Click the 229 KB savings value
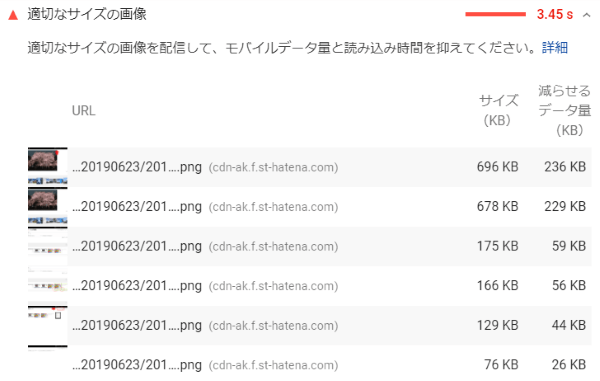Viewport: 600px width, 381px height. click(565, 206)
